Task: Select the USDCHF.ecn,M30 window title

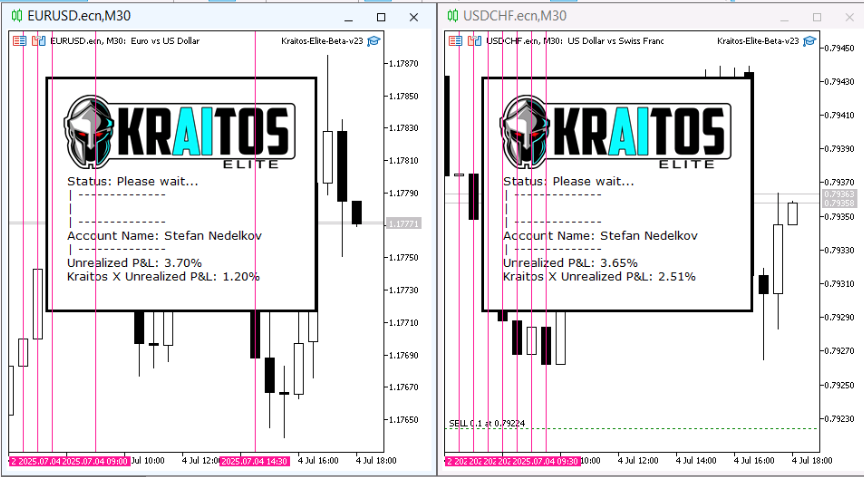Action: pyautogui.click(x=515, y=16)
